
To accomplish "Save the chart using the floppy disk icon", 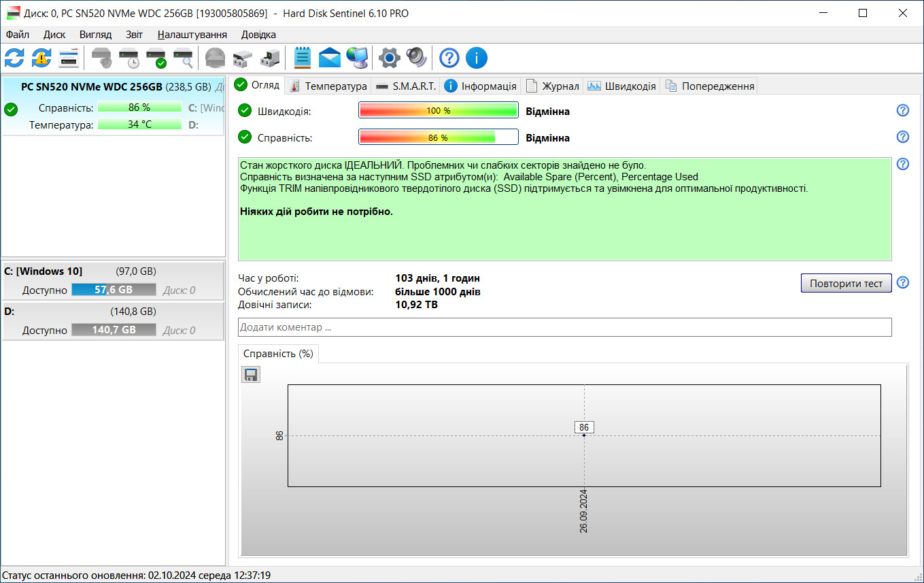I will tap(251, 375).
